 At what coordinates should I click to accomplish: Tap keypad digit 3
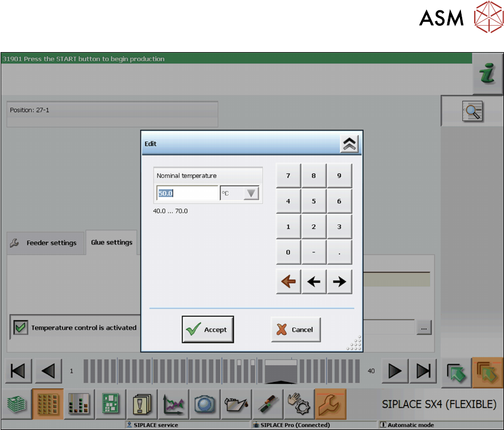[339, 227]
